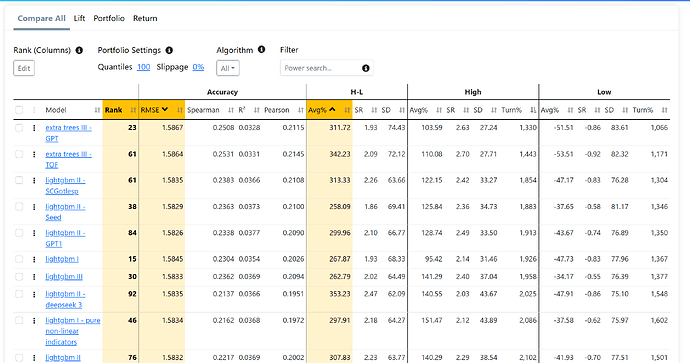Screen dimensions: 690x363
Task: Open the lightgbm II - Seed model link
Action: click(x=65, y=212)
